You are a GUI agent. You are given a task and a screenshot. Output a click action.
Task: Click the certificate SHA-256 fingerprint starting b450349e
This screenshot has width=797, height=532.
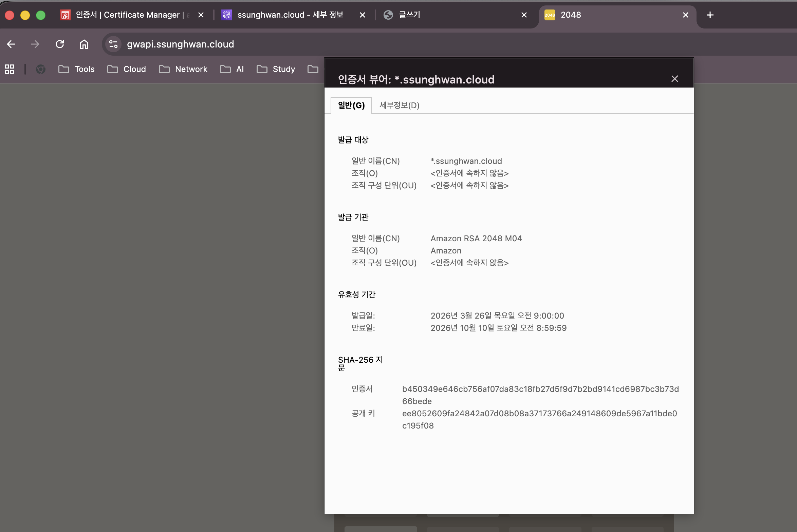coord(541,395)
